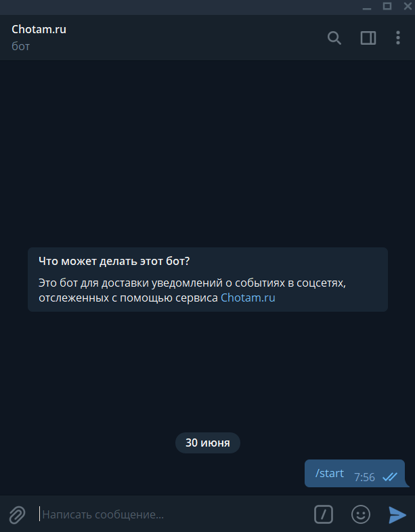Screen dimensions: 415x532
Task: Click the бот status text under the title
Action: tap(21, 46)
